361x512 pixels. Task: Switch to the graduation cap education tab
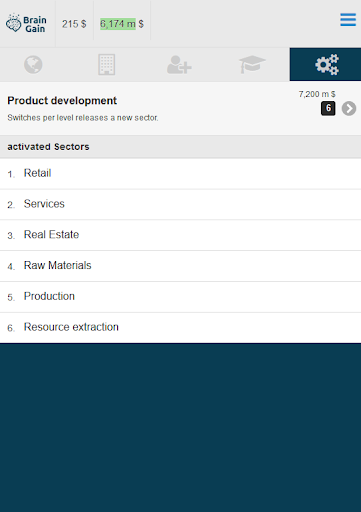(x=252, y=64)
